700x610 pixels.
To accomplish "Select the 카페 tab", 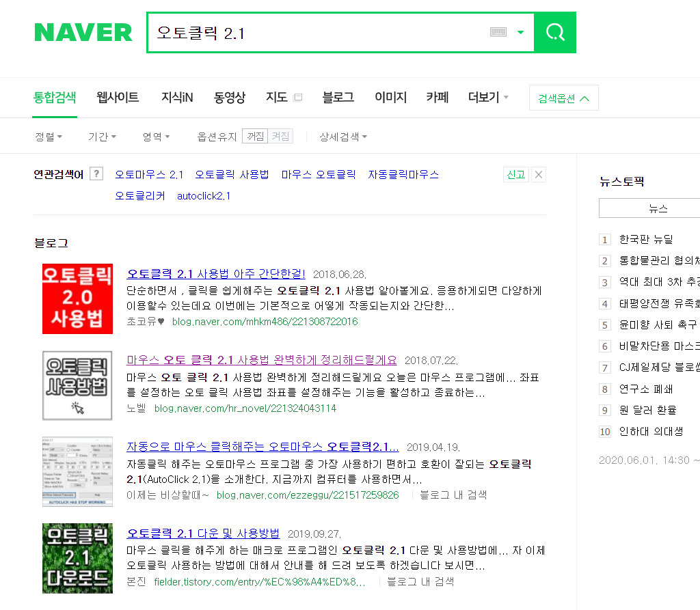I will tap(437, 97).
